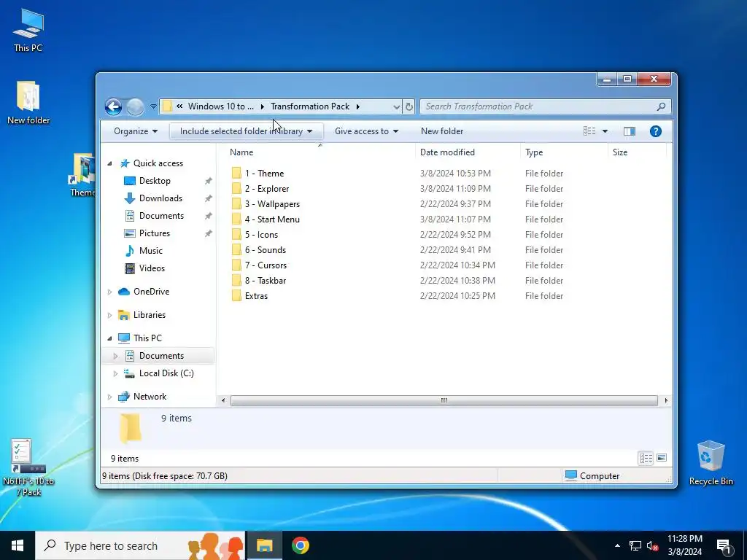Launch Google Chrome from the taskbar
This screenshot has height=560, width=747.
pos(300,545)
